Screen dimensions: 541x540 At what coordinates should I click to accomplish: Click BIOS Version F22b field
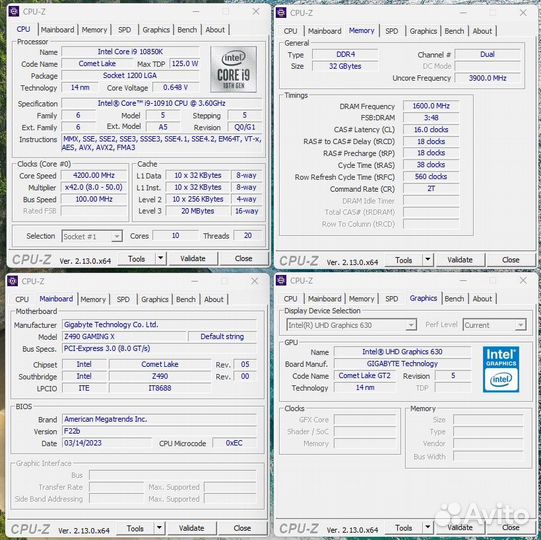tap(159, 431)
